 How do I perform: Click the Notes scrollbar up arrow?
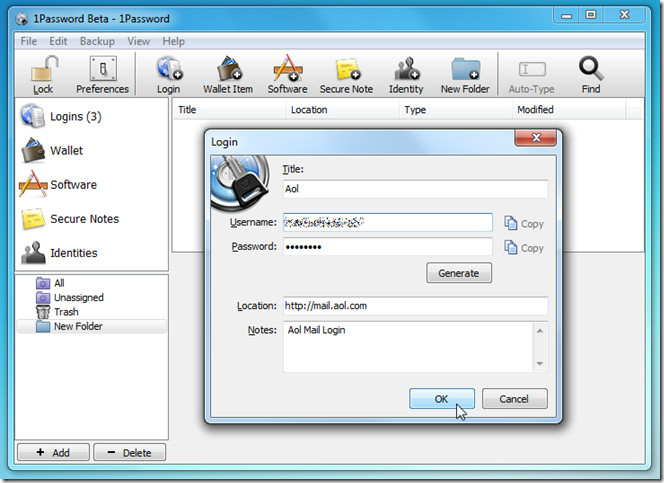[x=540, y=331]
